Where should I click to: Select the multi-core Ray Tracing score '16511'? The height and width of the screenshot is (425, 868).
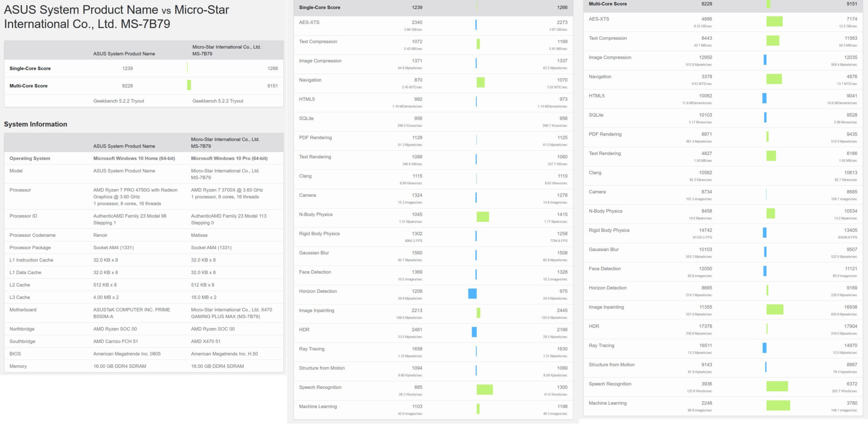click(705, 346)
